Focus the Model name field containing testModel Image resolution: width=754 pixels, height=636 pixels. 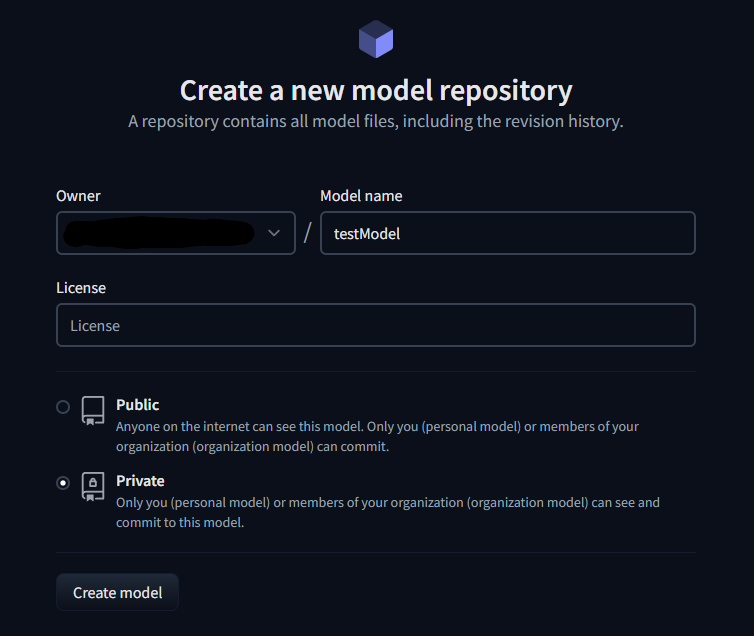click(508, 233)
